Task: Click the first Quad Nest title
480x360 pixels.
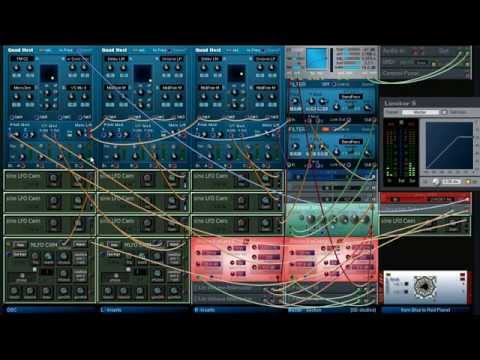Action: click(20, 50)
